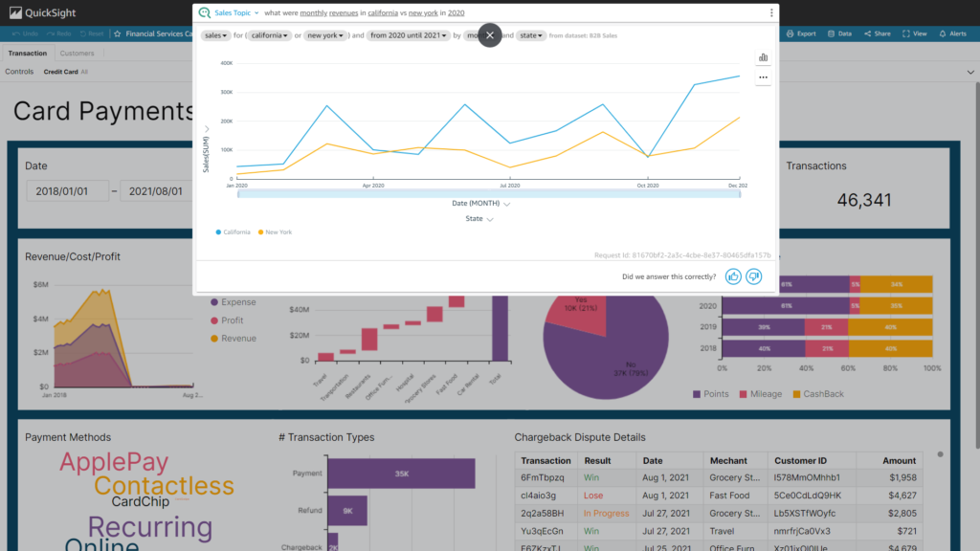
Task: Open the Export options in the toolbar
Action: 802,33
